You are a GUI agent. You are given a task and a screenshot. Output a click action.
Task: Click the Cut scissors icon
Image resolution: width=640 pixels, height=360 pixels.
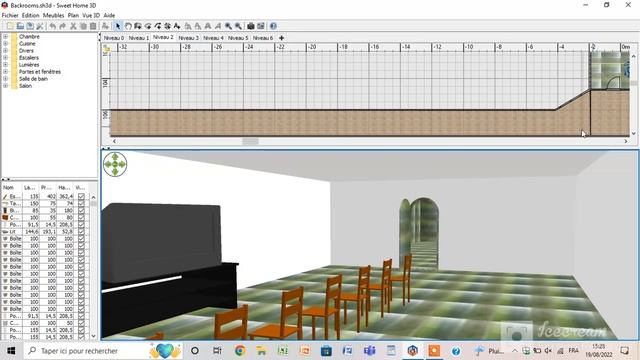pyautogui.click(x=73, y=26)
